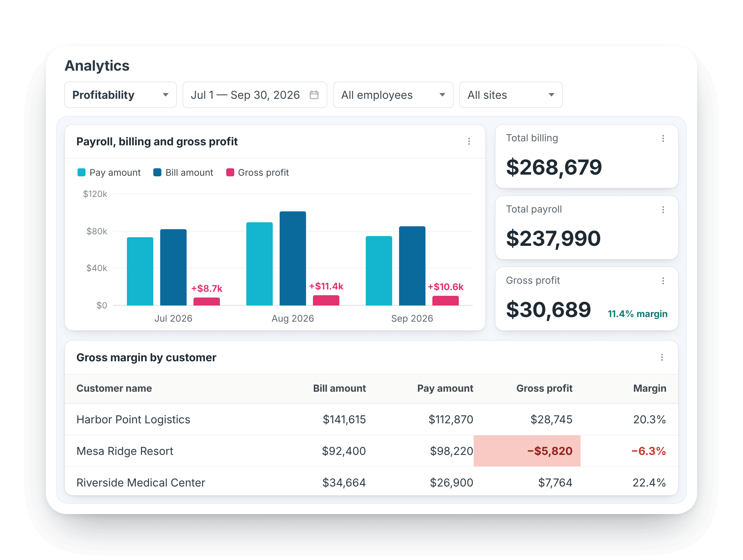Click the $141,615 bill amount cell

(x=344, y=420)
